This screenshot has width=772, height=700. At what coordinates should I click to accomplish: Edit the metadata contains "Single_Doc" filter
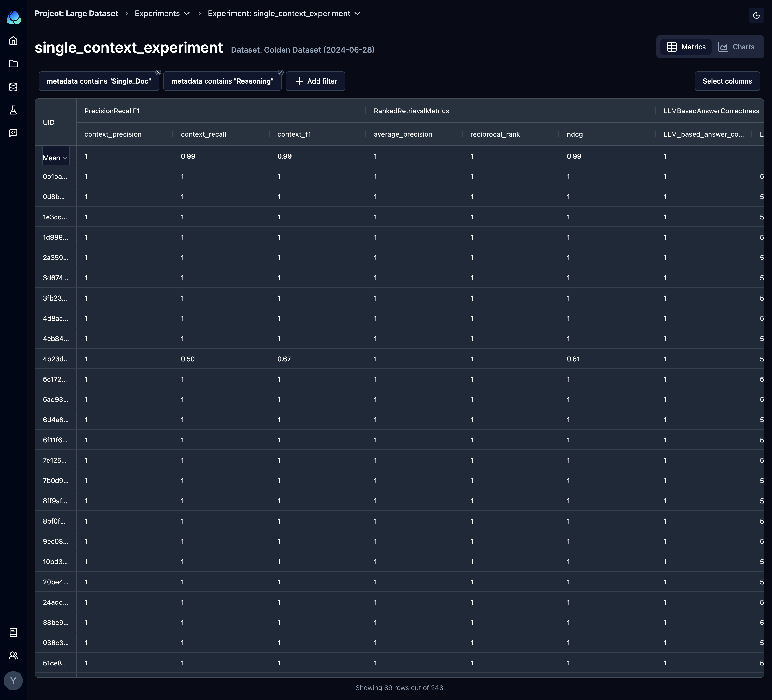click(99, 81)
